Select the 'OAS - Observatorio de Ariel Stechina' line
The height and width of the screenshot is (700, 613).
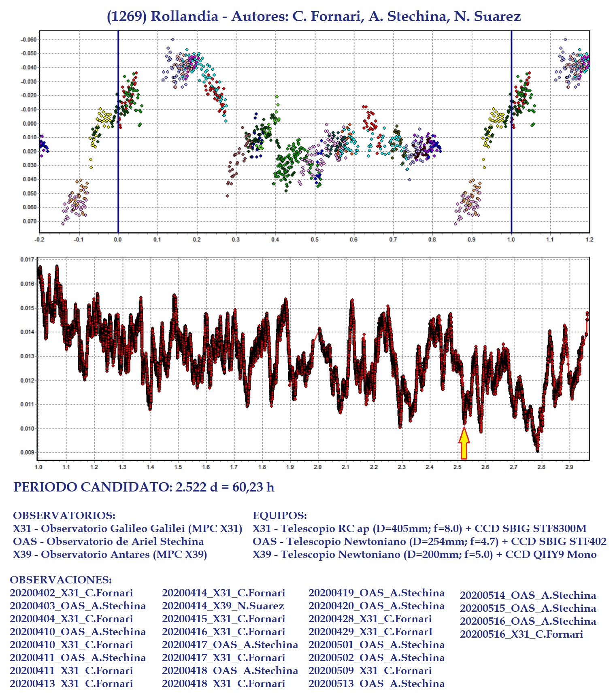[x=109, y=541]
